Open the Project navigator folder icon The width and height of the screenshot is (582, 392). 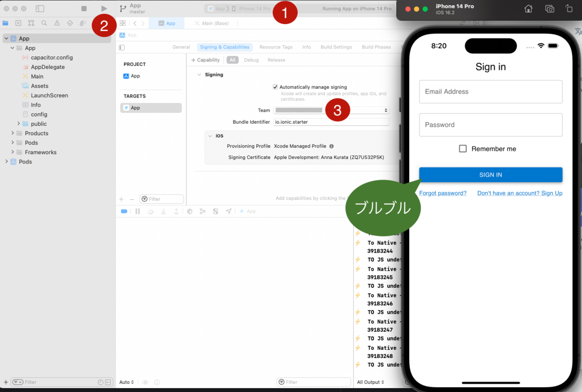(5, 23)
